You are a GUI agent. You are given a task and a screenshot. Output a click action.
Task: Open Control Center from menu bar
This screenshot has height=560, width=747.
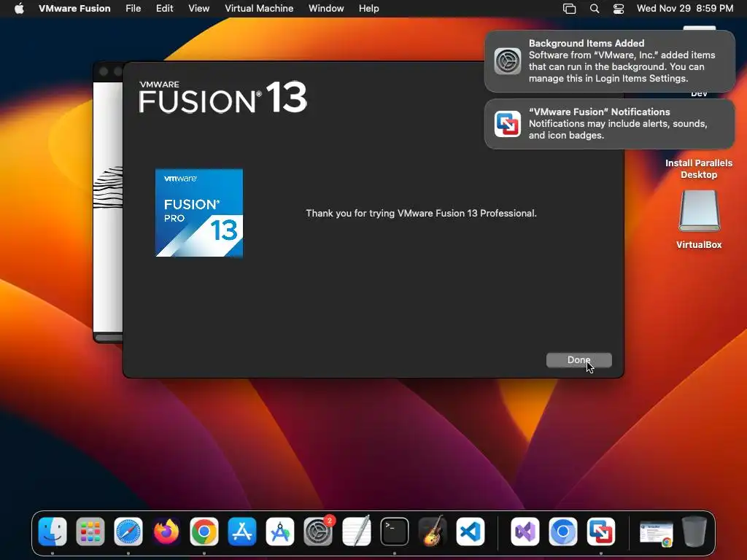619,9
